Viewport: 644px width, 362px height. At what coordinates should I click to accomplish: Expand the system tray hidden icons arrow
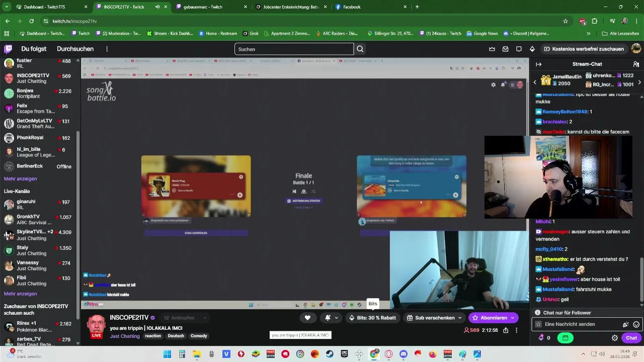[583, 354]
